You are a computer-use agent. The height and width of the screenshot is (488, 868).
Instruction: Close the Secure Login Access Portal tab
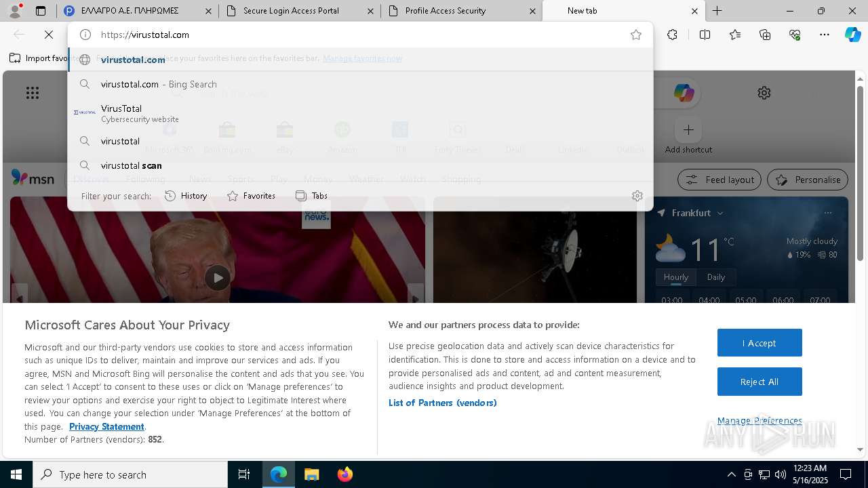(370, 11)
